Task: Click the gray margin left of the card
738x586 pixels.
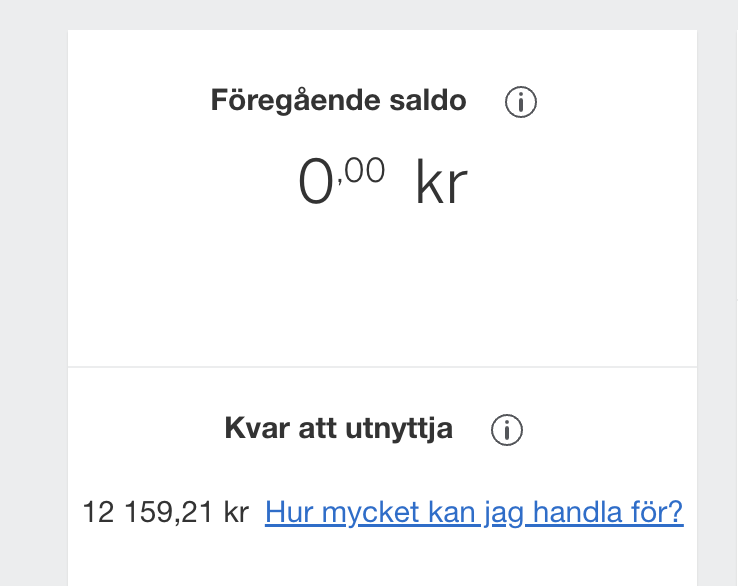Action: click(33, 300)
